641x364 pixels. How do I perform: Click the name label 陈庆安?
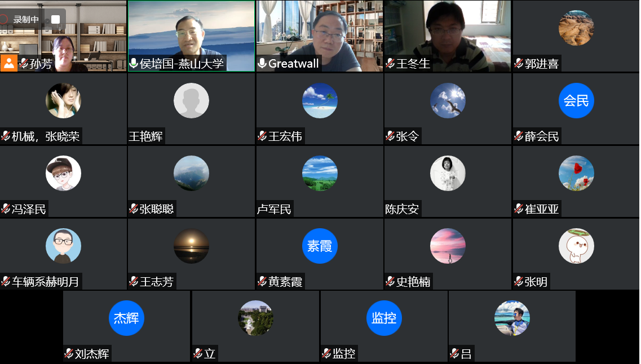coord(402,208)
